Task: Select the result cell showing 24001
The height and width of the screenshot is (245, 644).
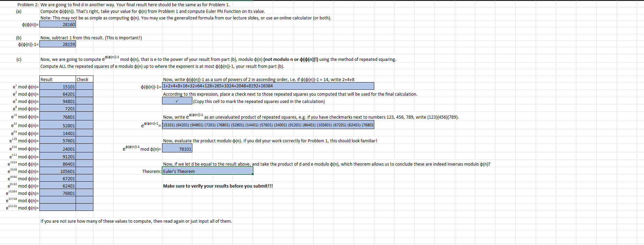Action: coord(58,149)
